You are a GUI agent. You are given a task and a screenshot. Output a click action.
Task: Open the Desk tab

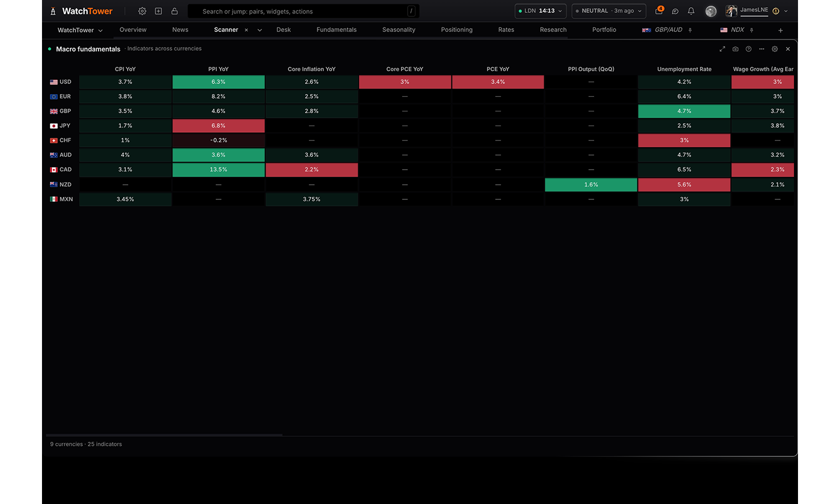point(283,30)
